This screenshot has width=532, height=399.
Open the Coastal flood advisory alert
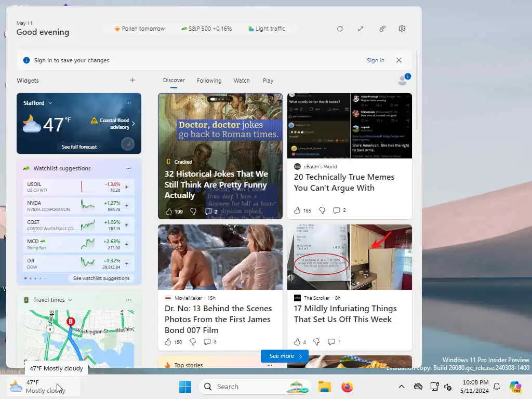tap(113, 124)
